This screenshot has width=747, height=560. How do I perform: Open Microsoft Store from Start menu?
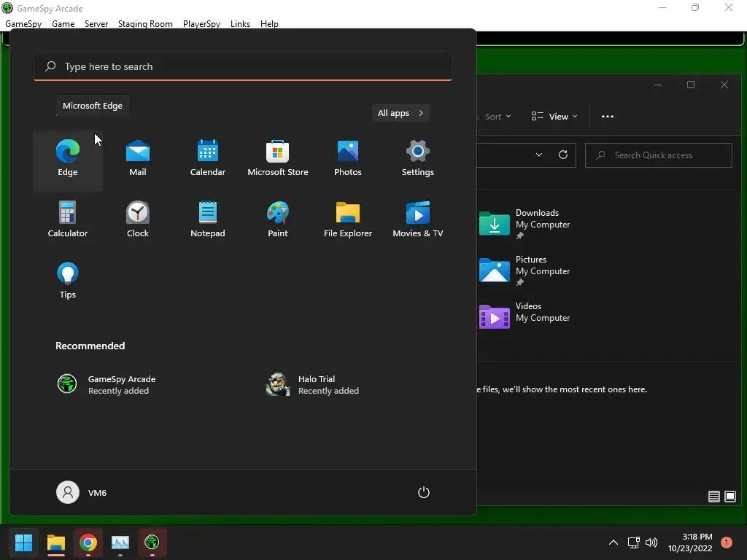pyautogui.click(x=278, y=160)
